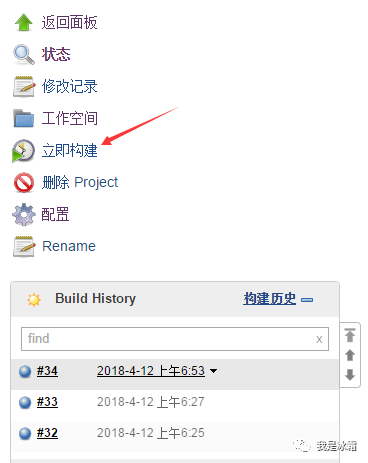The width and height of the screenshot is (368, 463).
Task: Click the clock build-now icon
Action: (x=23, y=151)
